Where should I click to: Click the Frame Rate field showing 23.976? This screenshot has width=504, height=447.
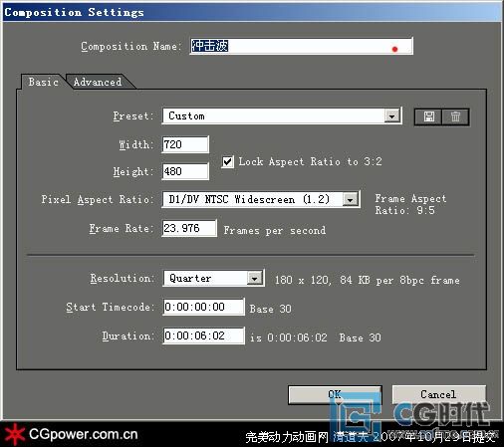point(189,228)
